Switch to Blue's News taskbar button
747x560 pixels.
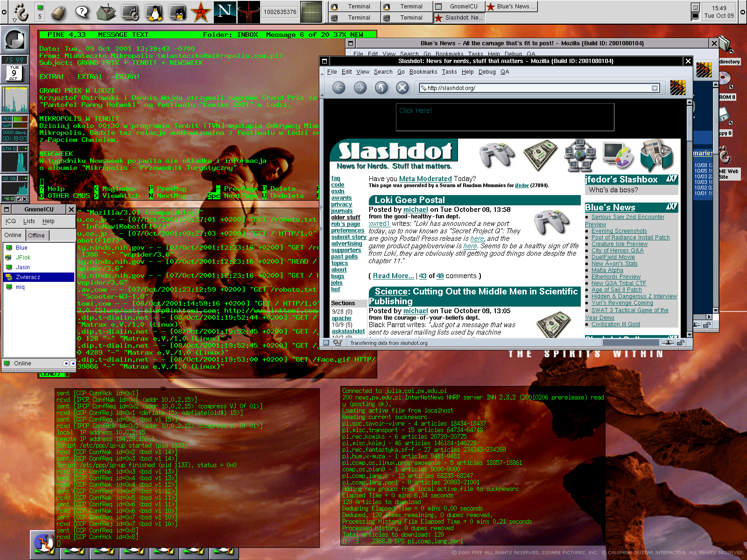coord(511,6)
